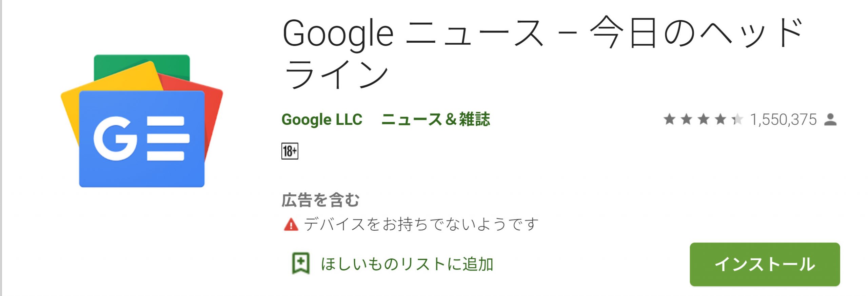Click the half-filled fifth rating star
Screen dimensions: 868x296
[737, 119]
